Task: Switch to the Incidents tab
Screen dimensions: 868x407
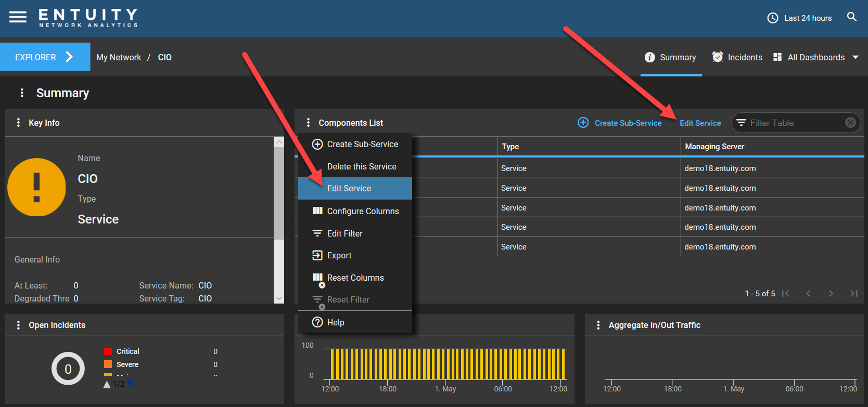Action: coord(737,57)
